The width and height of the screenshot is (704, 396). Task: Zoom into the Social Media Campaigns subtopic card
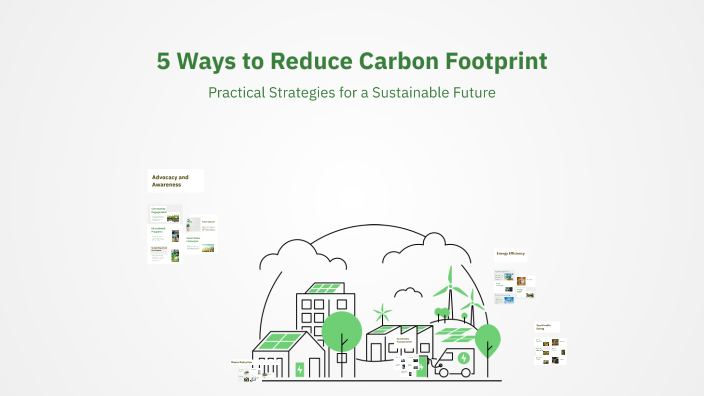(x=201, y=244)
